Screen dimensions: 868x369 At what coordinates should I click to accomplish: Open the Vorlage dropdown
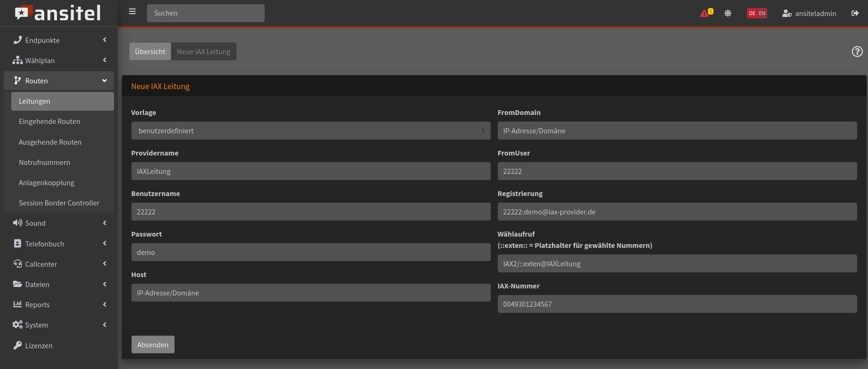click(310, 131)
